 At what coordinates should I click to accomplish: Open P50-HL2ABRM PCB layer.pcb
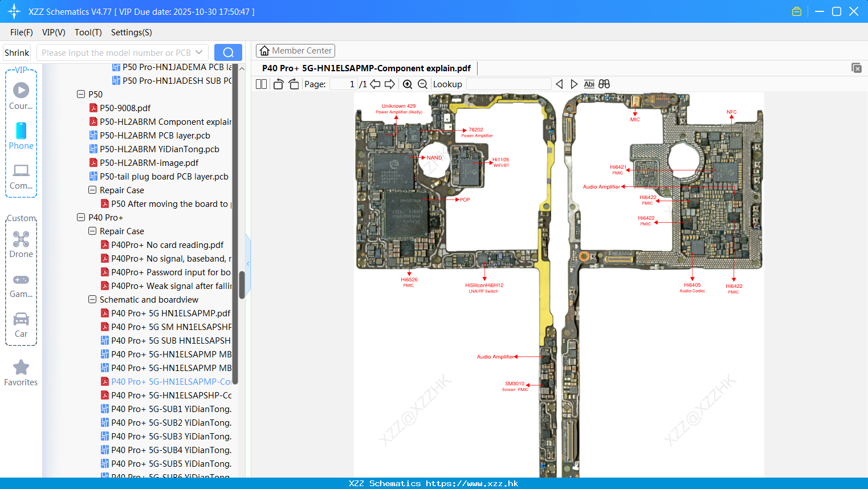pos(149,135)
